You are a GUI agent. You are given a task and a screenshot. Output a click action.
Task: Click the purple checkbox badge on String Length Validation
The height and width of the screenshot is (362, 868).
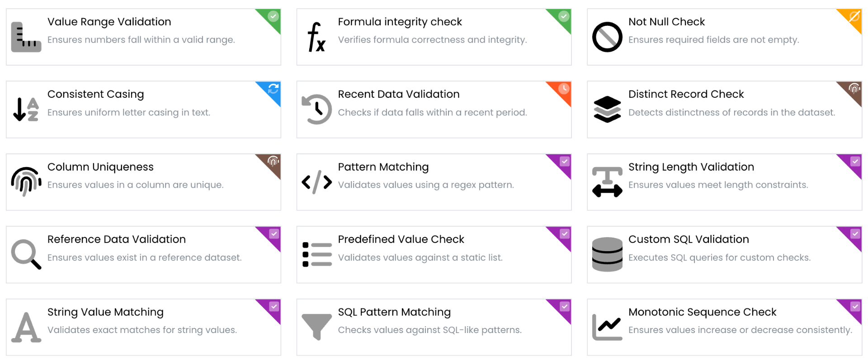(x=855, y=162)
